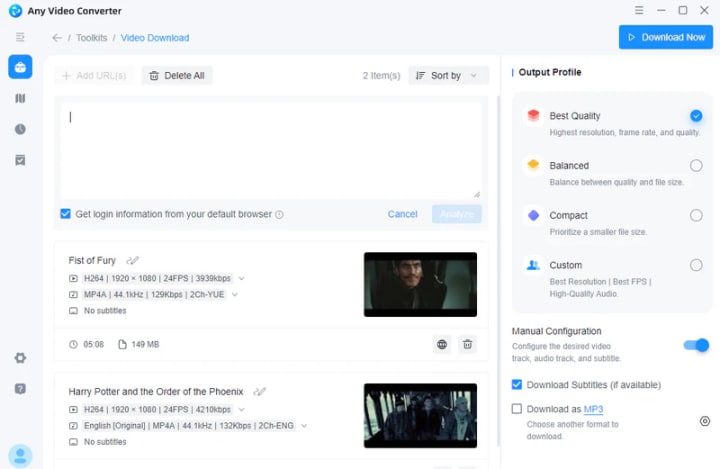Click the back arrow in breadcrumb

tap(57, 38)
